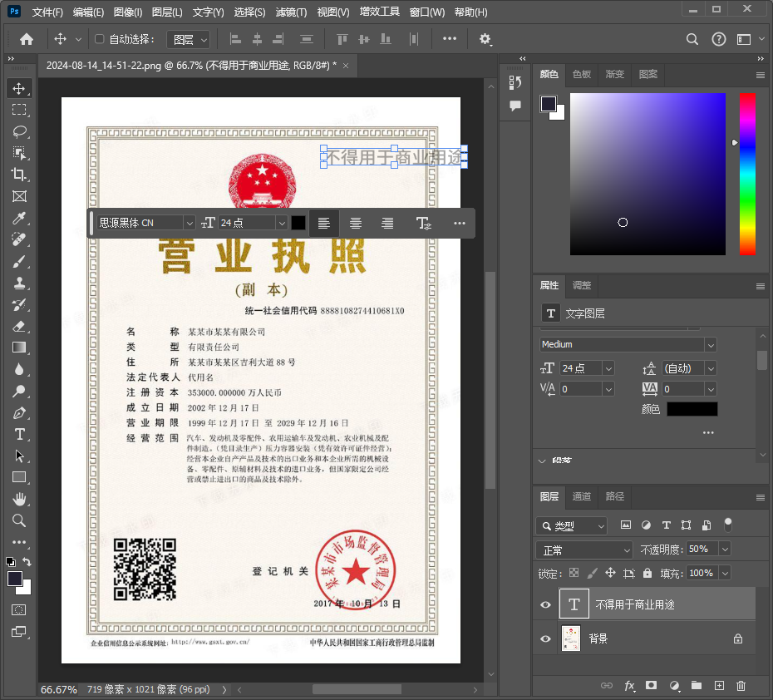Select the Horizontal Type tool
Viewport: 773px width, 700px height.
(21, 434)
